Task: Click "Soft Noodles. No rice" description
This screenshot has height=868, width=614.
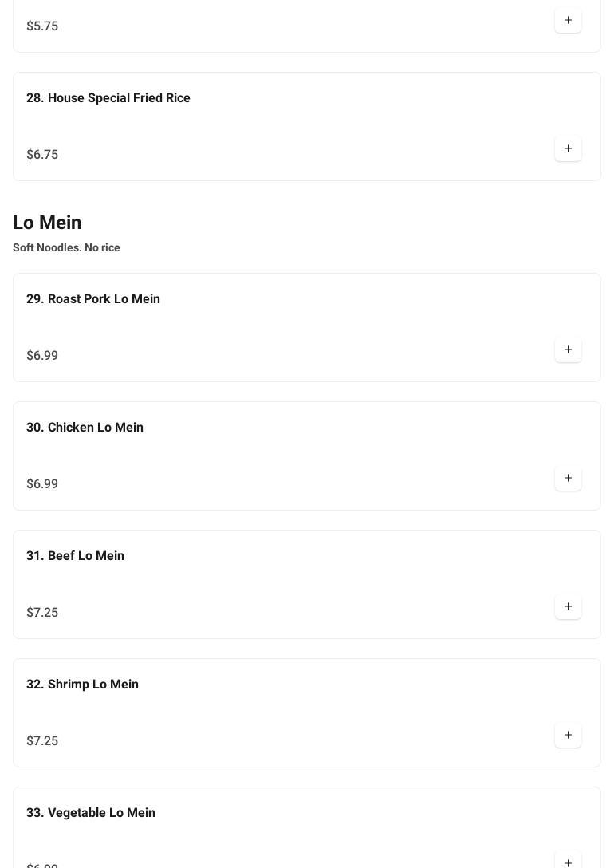Action: click(x=66, y=248)
